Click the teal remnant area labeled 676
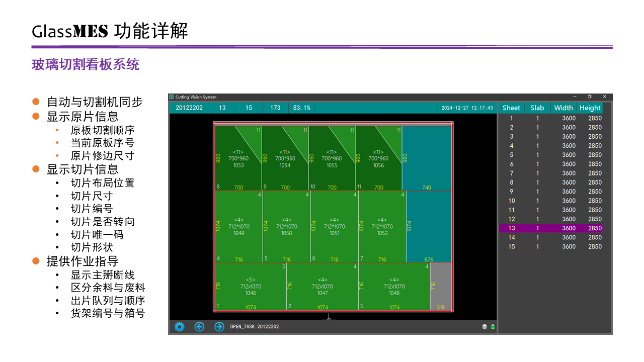Viewport: 644px width, 362px height. [x=429, y=226]
